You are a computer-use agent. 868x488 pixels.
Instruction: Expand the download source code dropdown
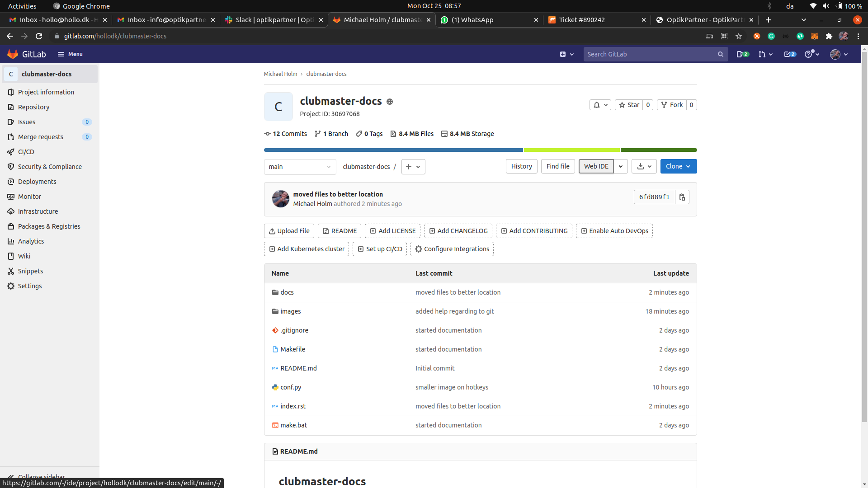[644, 166]
